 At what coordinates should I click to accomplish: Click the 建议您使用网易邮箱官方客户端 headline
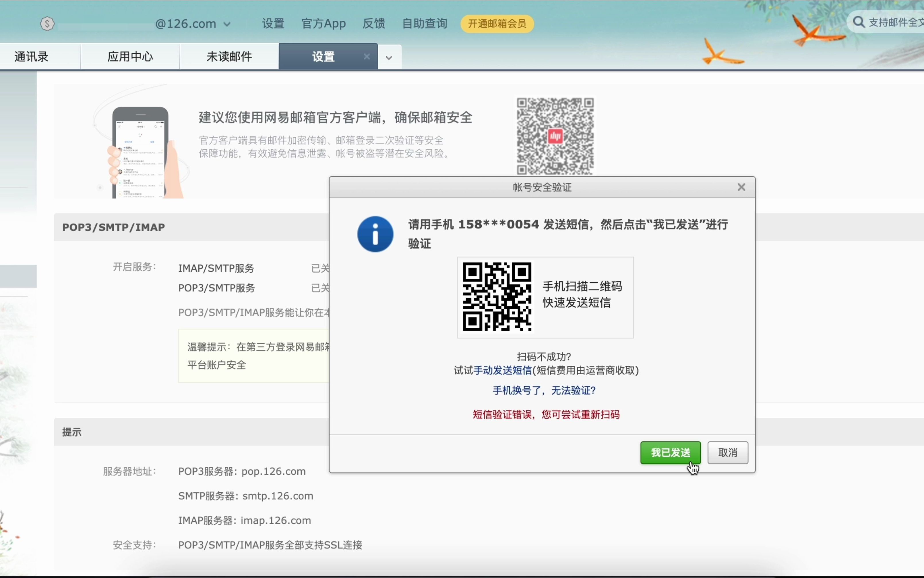(x=335, y=117)
